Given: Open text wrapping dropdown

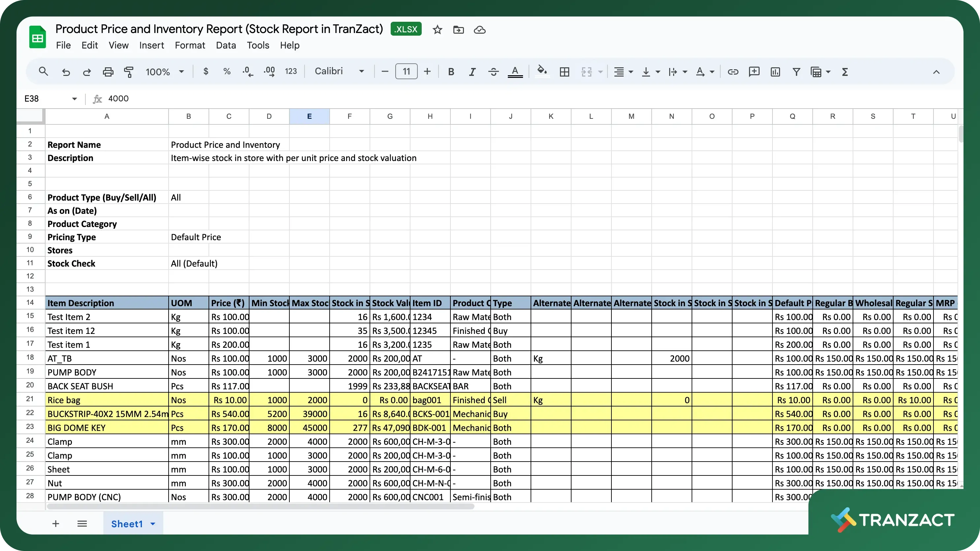Looking at the screenshot, I should [x=677, y=72].
